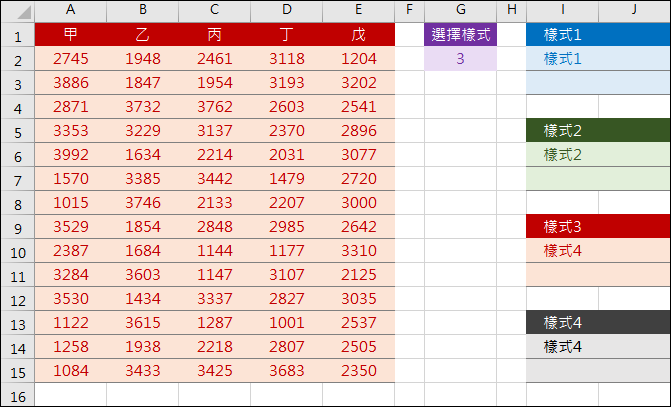Click cell with value 2807
Image resolution: width=671 pixels, height=407 pixels.
(286, 346)
